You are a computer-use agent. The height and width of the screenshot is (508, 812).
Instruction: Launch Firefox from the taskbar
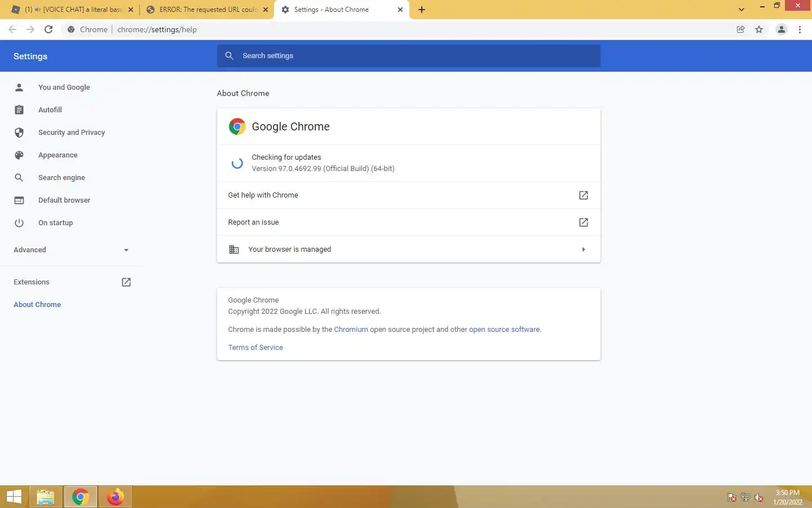click(x=116, y=497)
